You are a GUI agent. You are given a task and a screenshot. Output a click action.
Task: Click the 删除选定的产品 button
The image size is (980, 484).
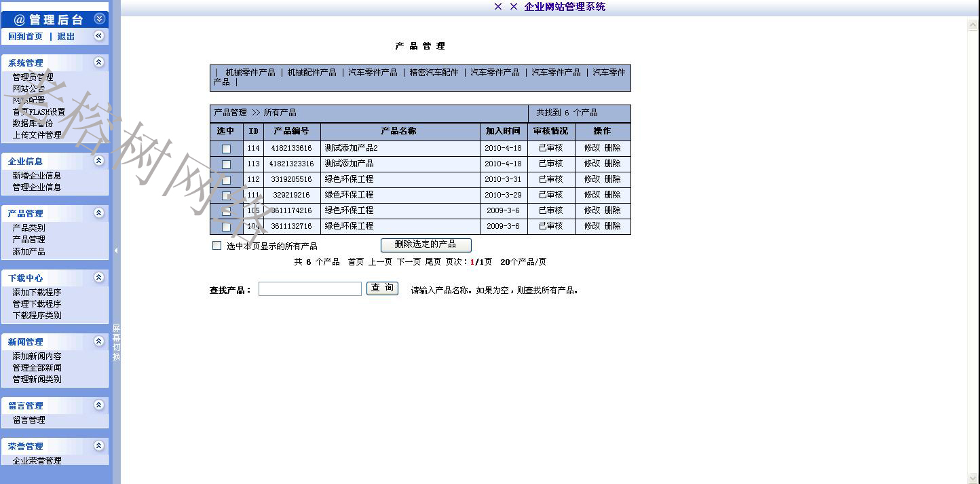tap(426, 244)
